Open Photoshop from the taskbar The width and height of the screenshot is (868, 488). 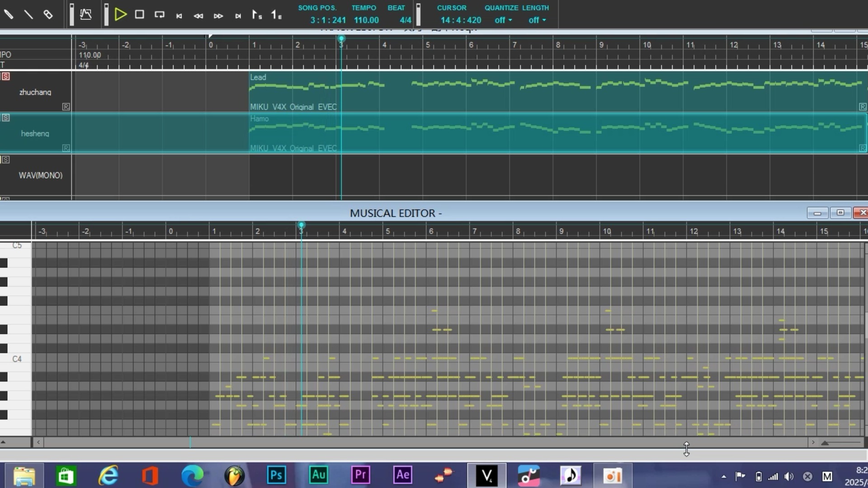point(276,475)
